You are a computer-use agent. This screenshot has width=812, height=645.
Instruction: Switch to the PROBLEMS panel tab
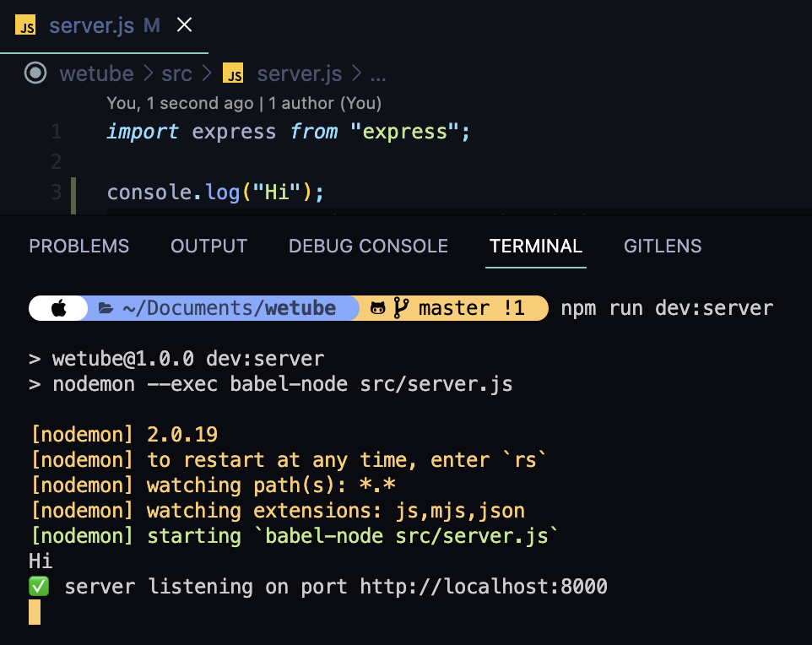pyautogui.click(x=78, y=246)
